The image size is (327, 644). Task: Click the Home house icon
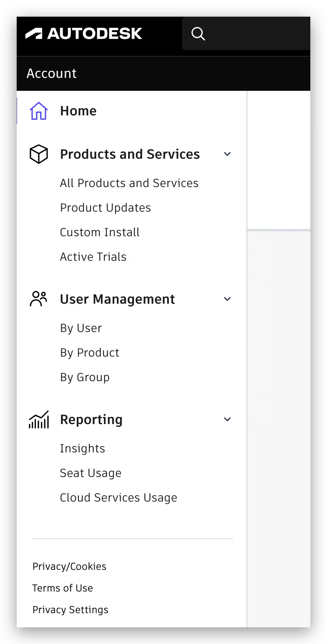click(x=39, y=111)
